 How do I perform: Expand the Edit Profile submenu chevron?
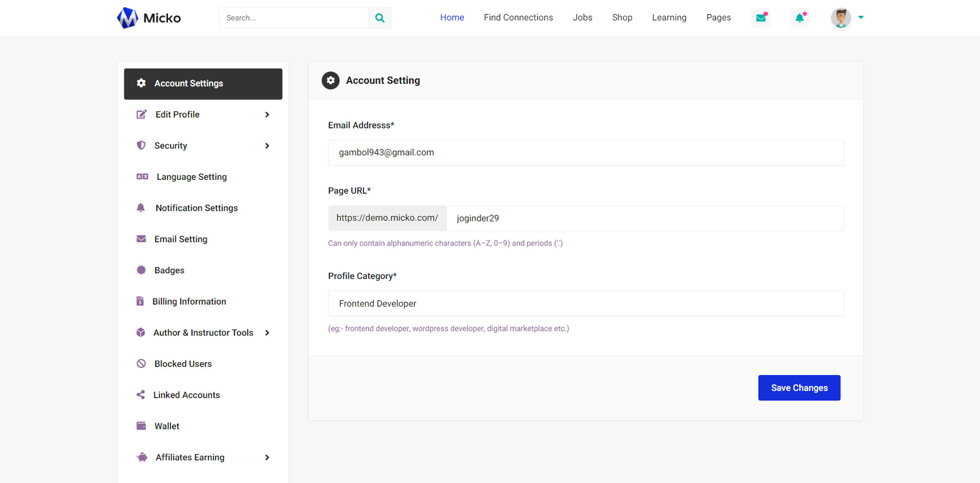pyautogui.click(x=267, y=115)
